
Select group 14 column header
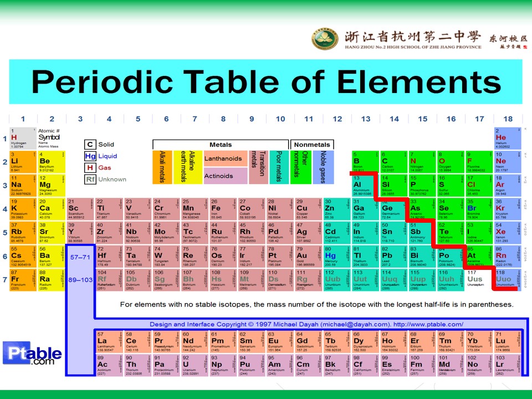(394, 119)
